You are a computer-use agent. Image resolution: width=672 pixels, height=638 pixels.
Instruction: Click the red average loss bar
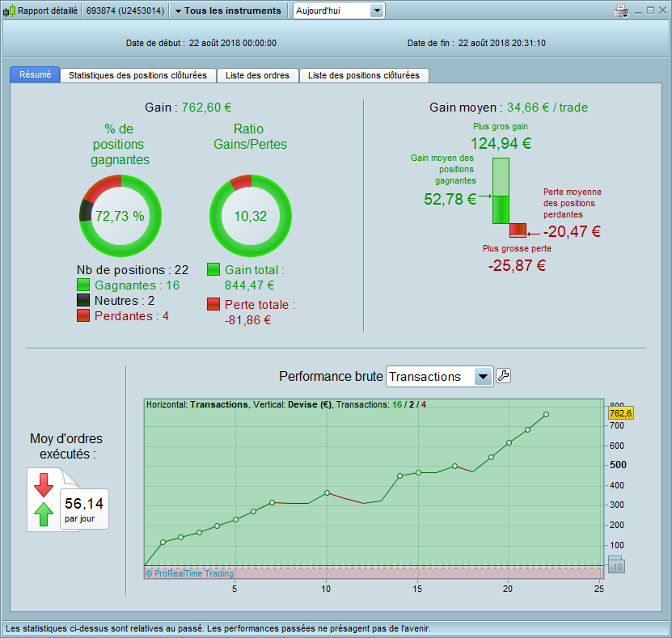[x=518, y=230]
